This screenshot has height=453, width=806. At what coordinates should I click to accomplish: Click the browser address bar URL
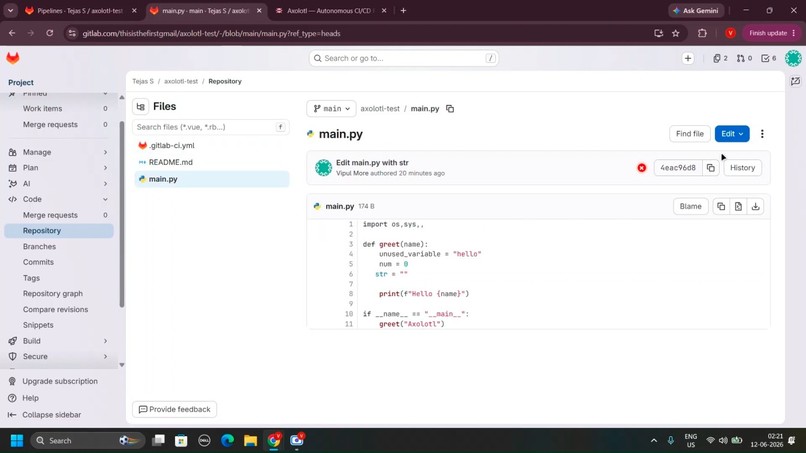tap(211, 33)
